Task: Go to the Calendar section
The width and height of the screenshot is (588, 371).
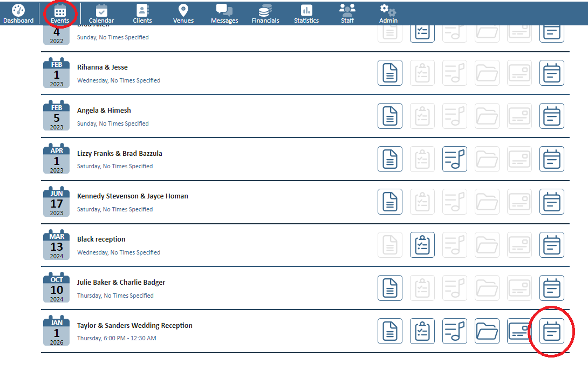Action: tap(101, 13)
